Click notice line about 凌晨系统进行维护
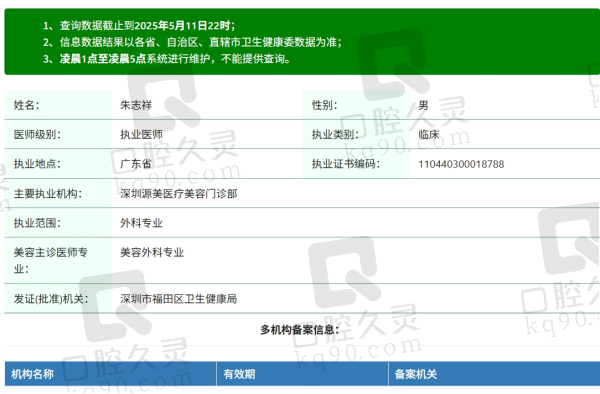Image resolution: width=600 pixels, height=394 pixels. [x=166, y=59]
